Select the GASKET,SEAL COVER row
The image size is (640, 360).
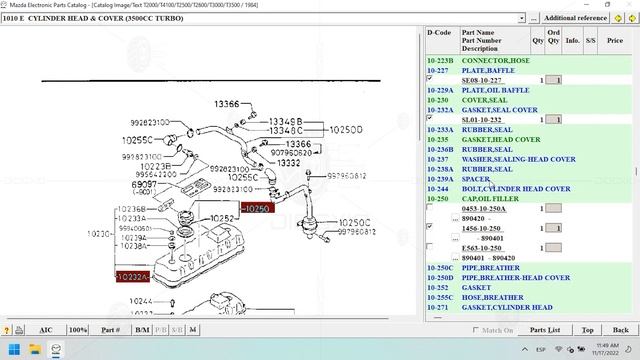[x=529, y=110]
